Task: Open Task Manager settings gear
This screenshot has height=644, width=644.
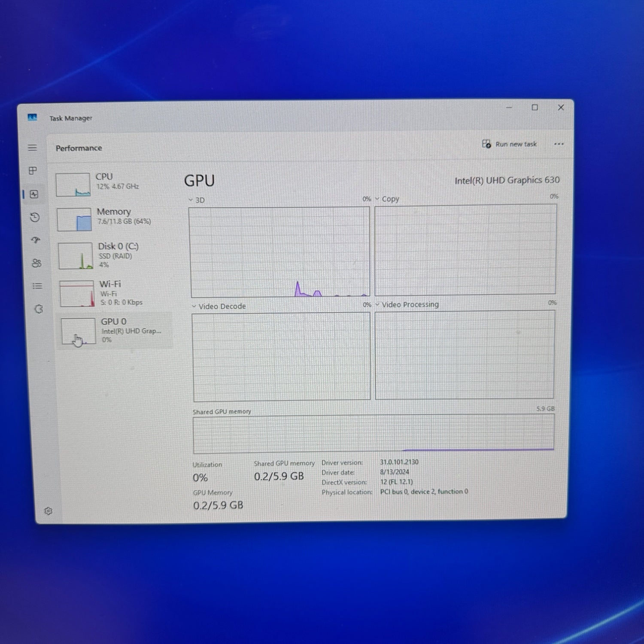Action: (x=49, y=511)
